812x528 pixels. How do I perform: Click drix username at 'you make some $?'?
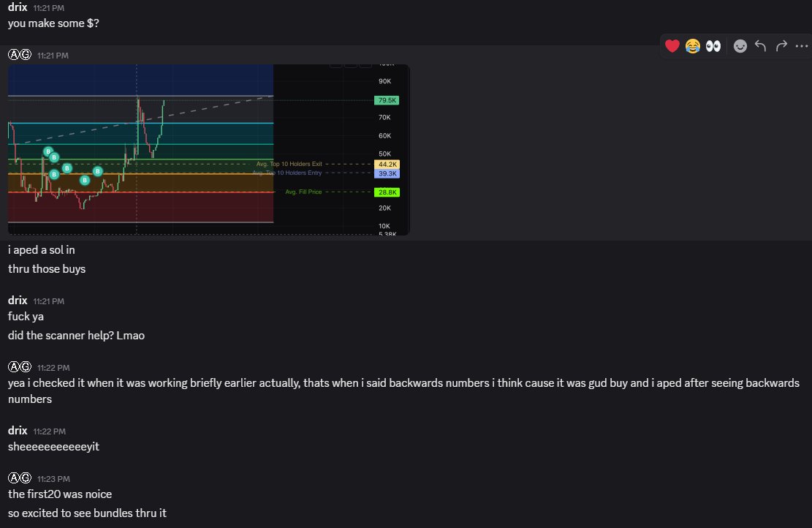click(18, 7)
